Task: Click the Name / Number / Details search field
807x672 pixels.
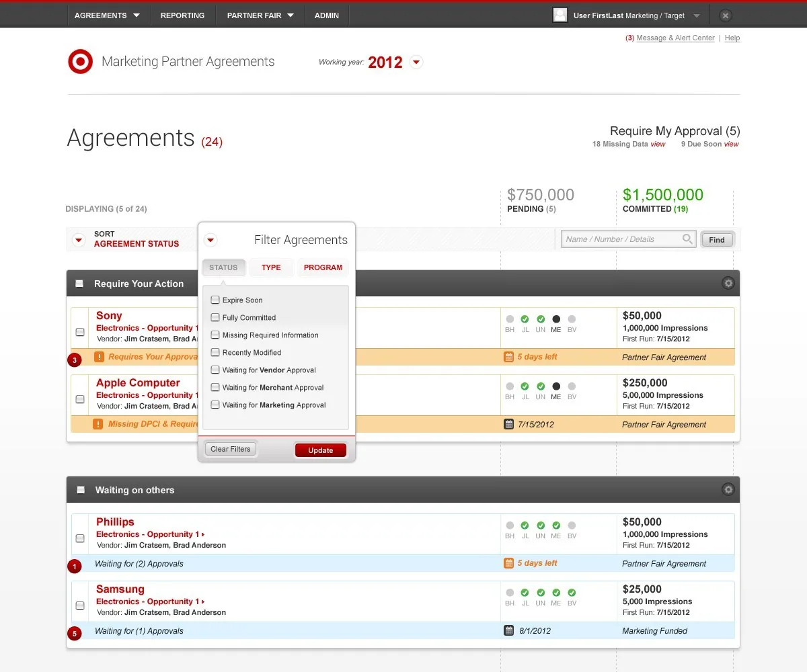Action: click(x=629, y=239)
